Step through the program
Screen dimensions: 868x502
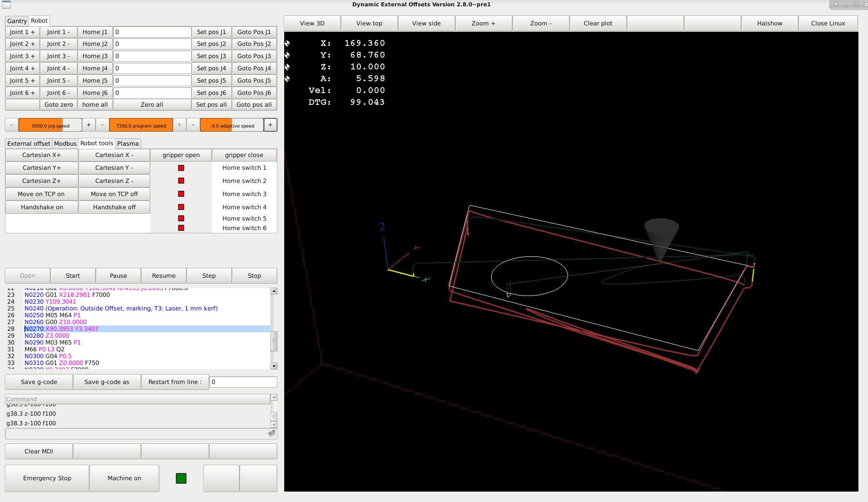coord(209,276)
